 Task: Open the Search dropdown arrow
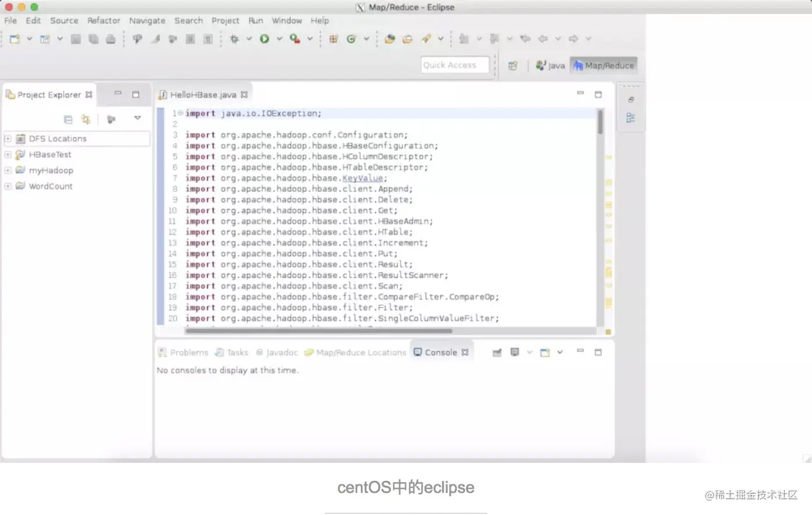click(x=441, y=39)
